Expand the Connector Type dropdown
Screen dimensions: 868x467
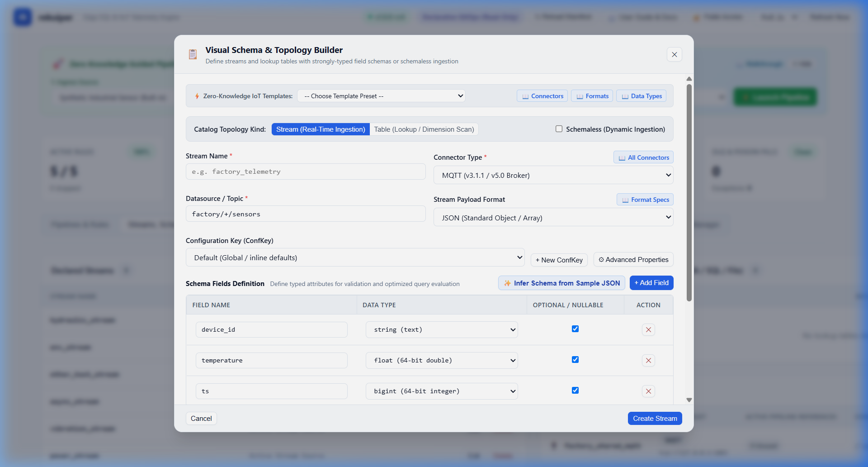point(553,175)
